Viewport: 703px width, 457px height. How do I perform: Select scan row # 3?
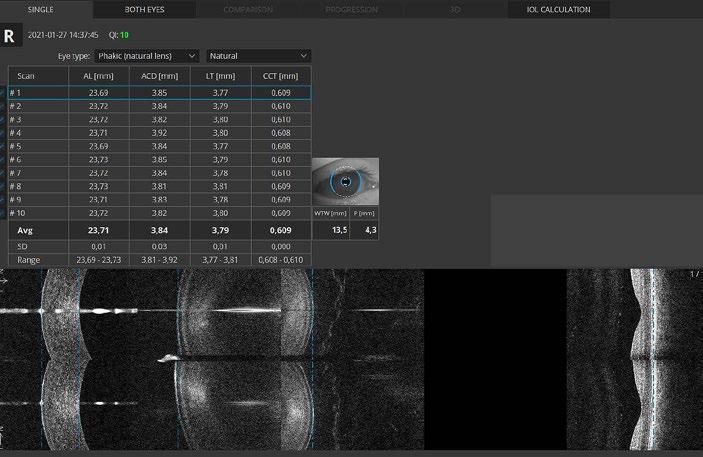coord(160,120)
